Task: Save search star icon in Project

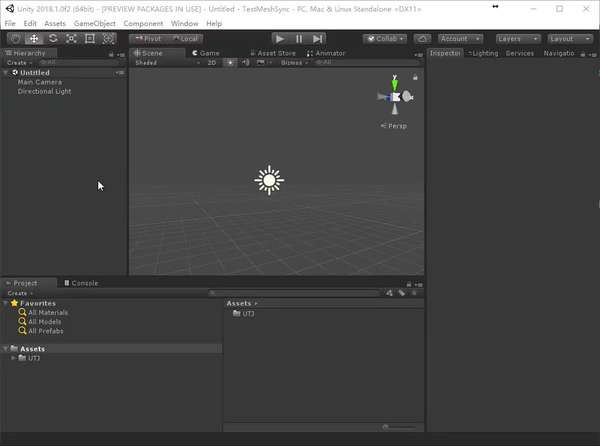Action: (414, 293)
